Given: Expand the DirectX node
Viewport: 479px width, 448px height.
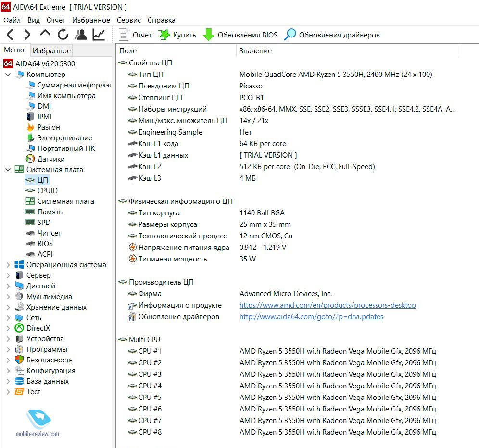Looking at the screenshot, I should (x=8, y=328).
